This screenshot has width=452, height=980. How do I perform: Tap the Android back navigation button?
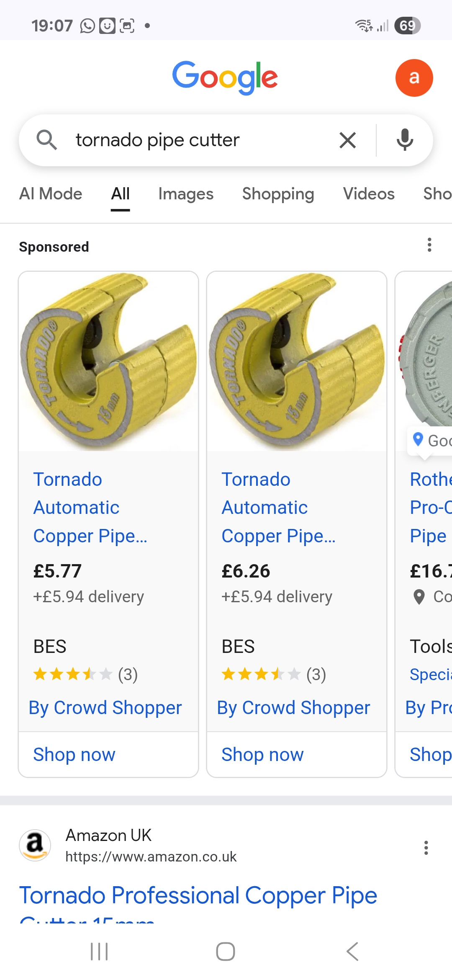(352, 952)
